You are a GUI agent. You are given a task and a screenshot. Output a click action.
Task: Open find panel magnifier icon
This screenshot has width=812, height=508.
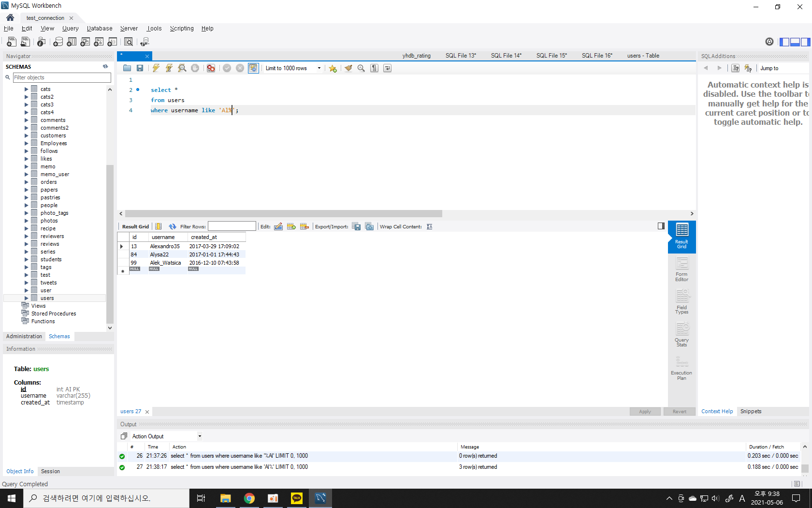click(x=361, y=68)
